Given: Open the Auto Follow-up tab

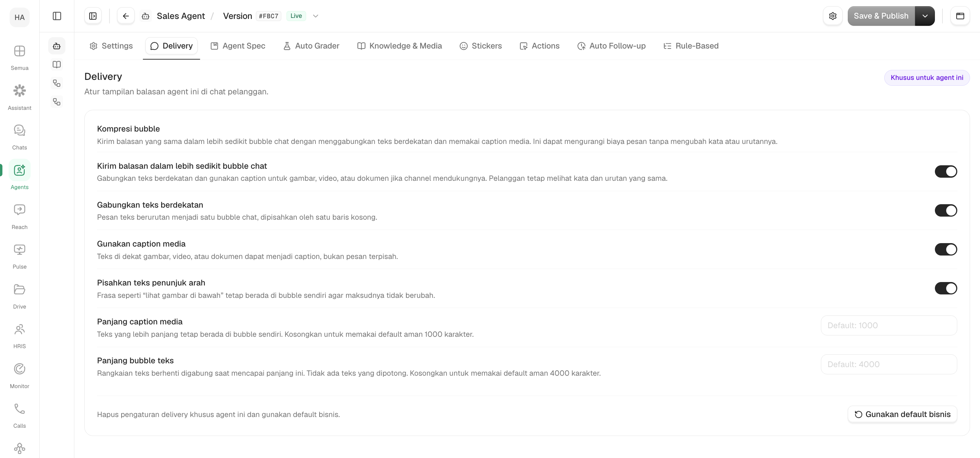Looking at the screenshot, I should point(611,46).
